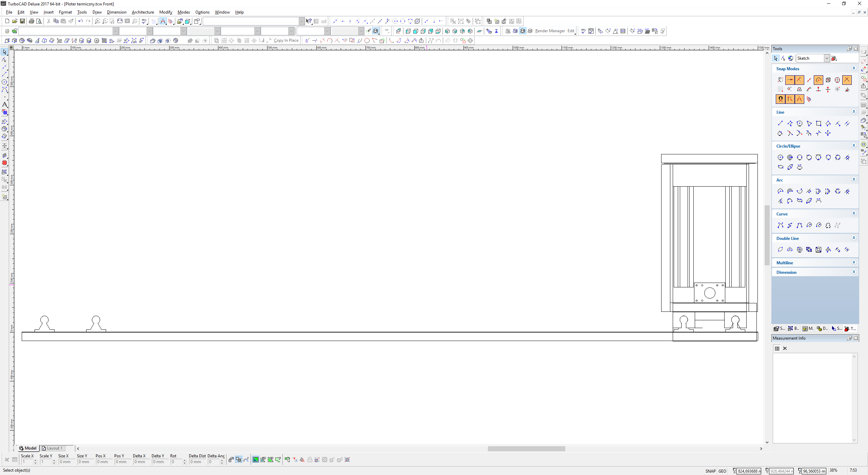Select the Concentric circle tool
868x475 pixels.
coord(790,157)
